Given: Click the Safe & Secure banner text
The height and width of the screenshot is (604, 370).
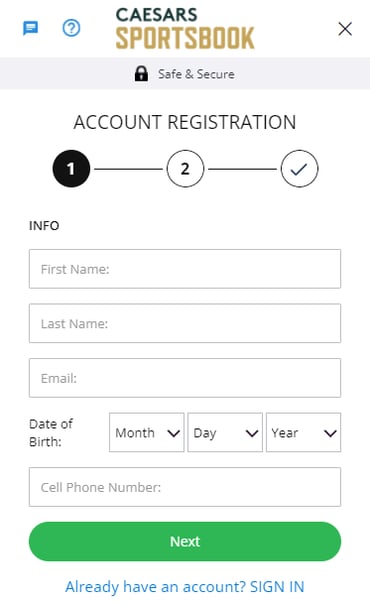Looking at the screenshot, I should pyautogui.click(x=196, y=74).
